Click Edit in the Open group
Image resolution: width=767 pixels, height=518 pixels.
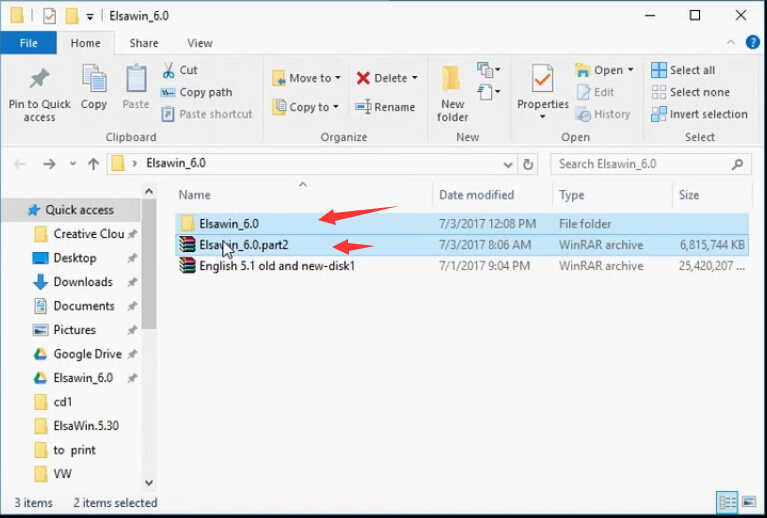click(x=595, y=92)
